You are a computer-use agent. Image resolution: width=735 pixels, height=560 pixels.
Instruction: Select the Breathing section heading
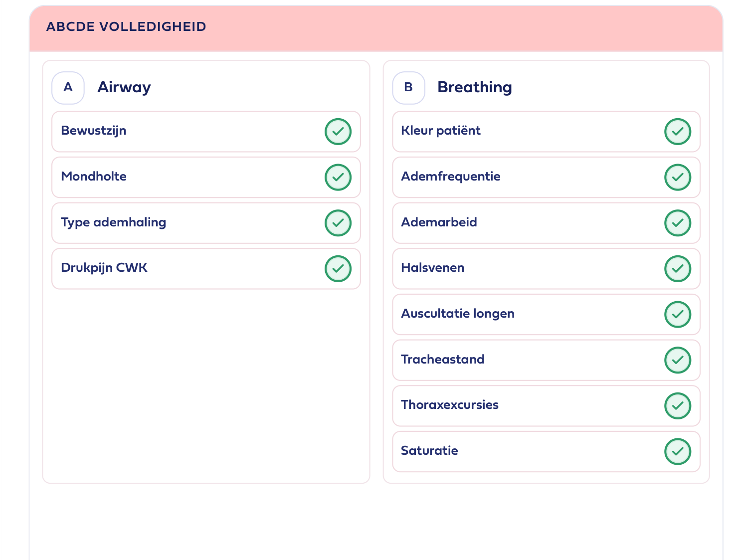pyautogui.click(x=475, y=87)
